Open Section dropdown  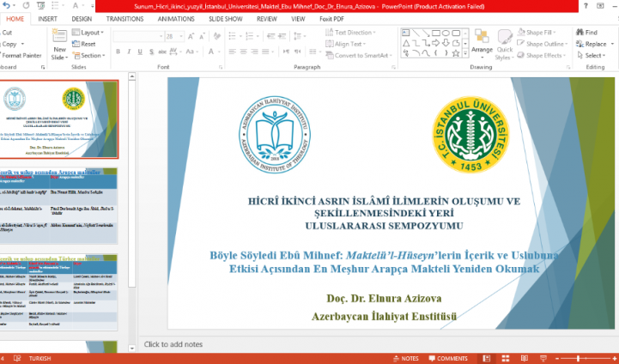point(88,55)
